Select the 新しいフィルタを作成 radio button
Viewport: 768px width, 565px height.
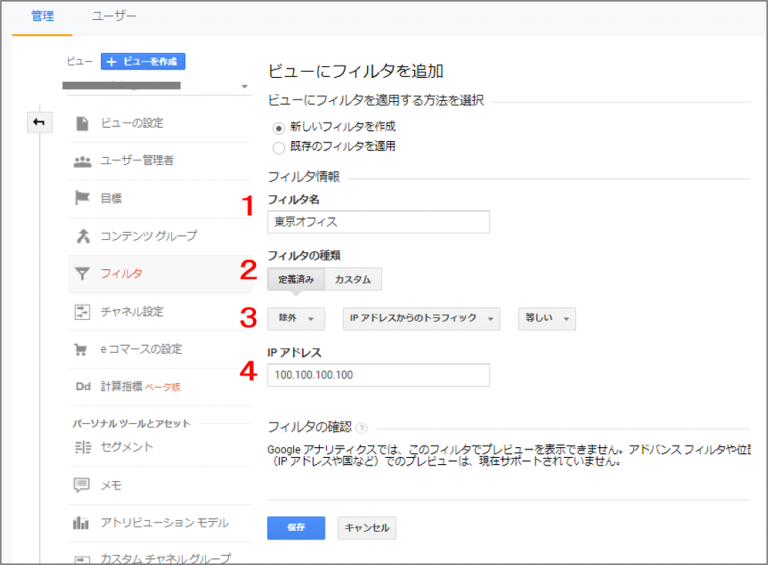279,128
